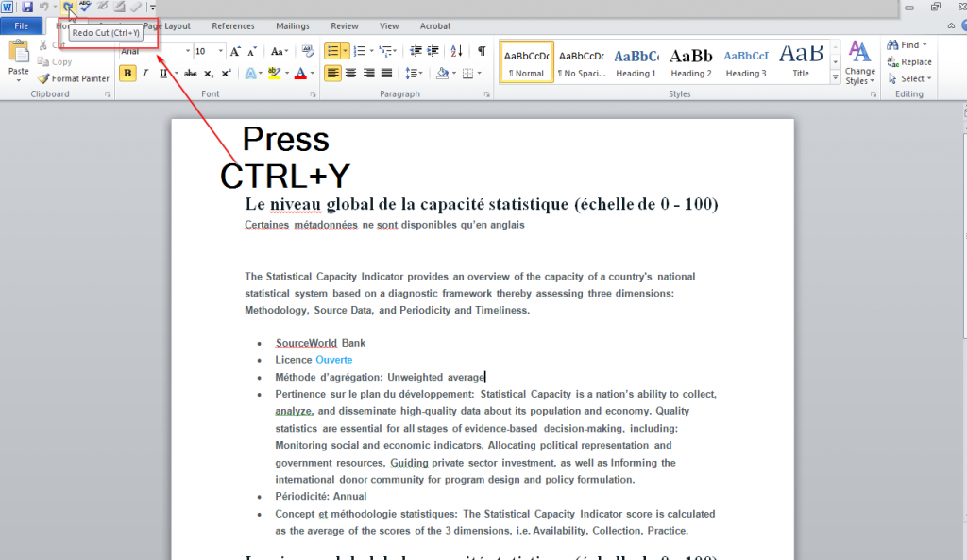Click Increase Indent icon
Viewport: 967px width, 560px height.
(x=433, y=51)
